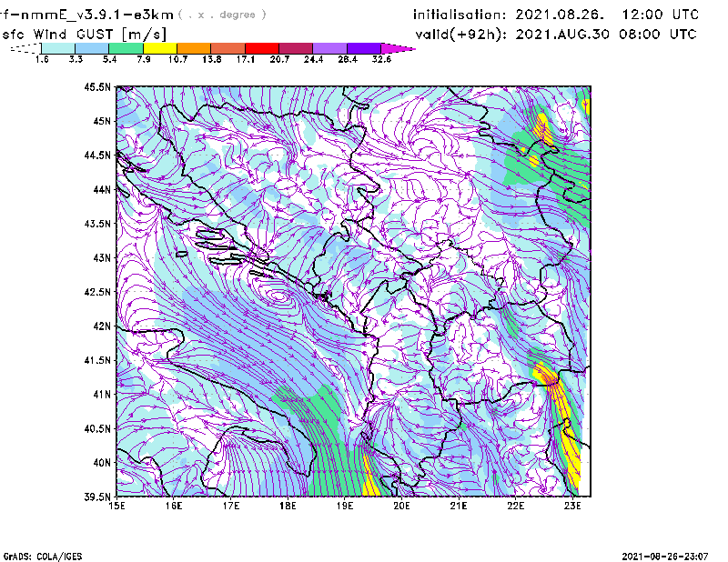
Task: Click the model name 'nmmE_v3.9.1-e3km' text
Action: pos(95,15)
